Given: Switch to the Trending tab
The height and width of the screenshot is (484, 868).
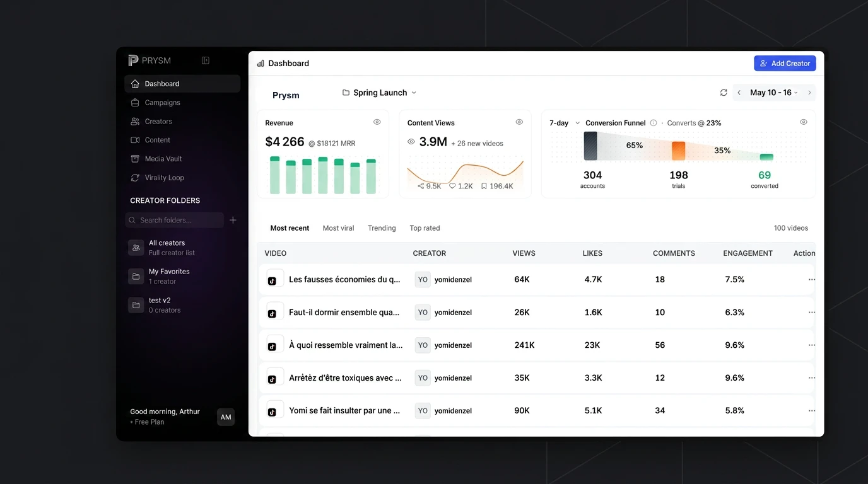Looking at the screenshot, I should coord(382,228).
